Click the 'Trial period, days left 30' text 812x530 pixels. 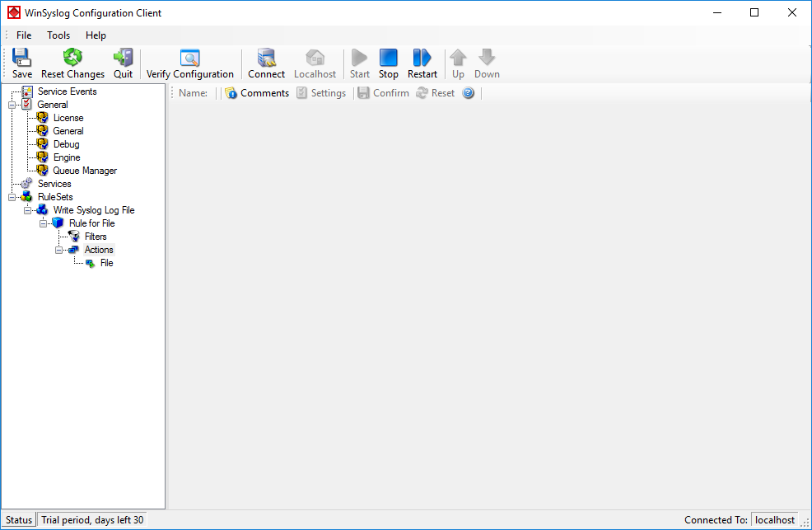pyautogui.click(x=92, y=519)
